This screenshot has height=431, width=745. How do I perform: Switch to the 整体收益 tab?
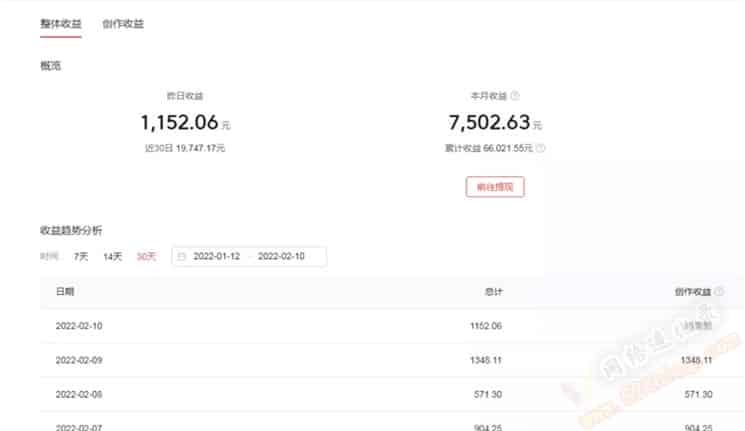point(61,24)
